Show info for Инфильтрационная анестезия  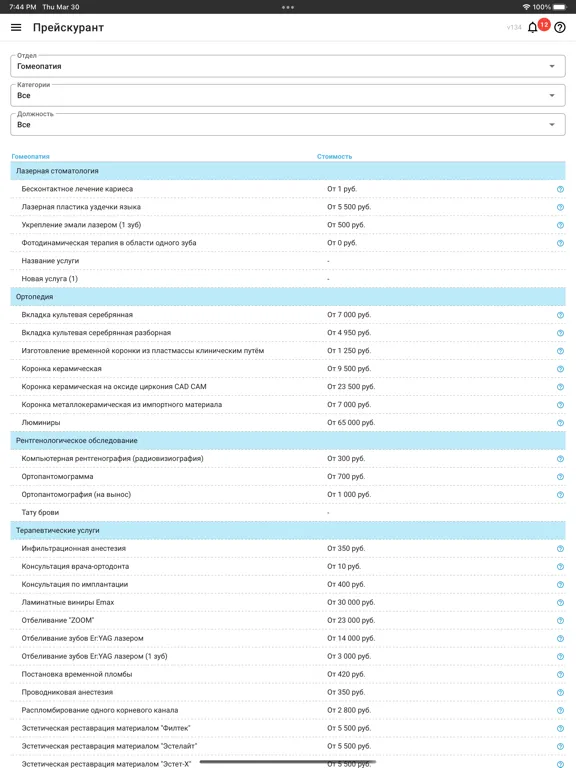point(560,549)
